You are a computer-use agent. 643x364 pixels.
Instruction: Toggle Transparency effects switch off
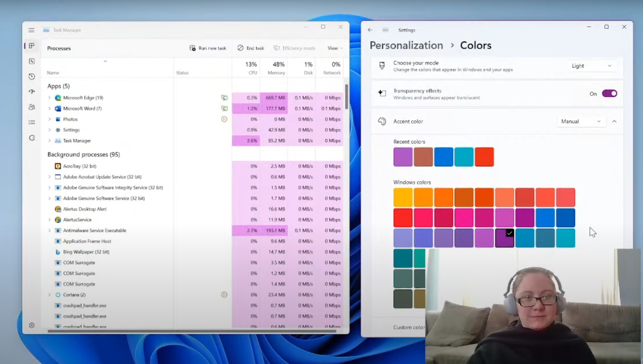[609, 93]
